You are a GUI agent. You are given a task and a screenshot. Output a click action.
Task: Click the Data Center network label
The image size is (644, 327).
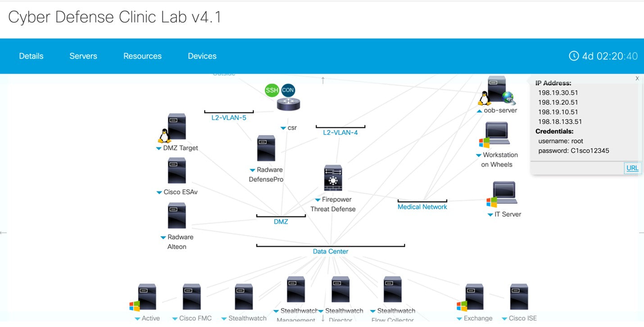[330, 251]
